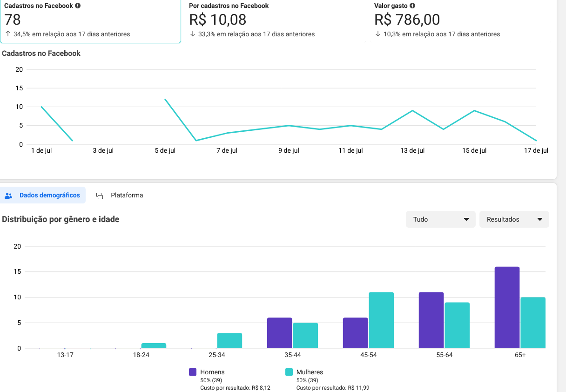Switch to the Plataforma tab
The image size is (566, 392).
pos(127,196)
